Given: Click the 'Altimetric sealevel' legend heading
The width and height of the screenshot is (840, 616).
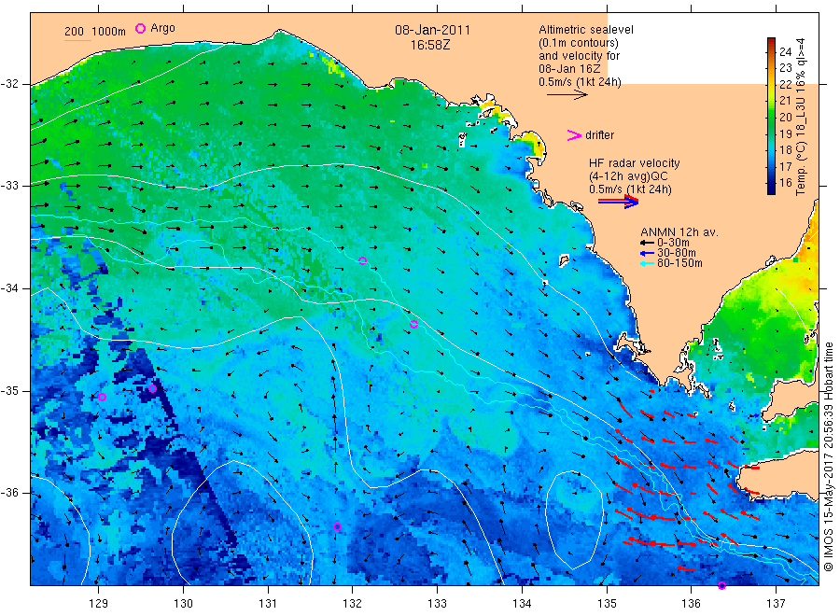Looking at the screenshot, I should 586,30.
